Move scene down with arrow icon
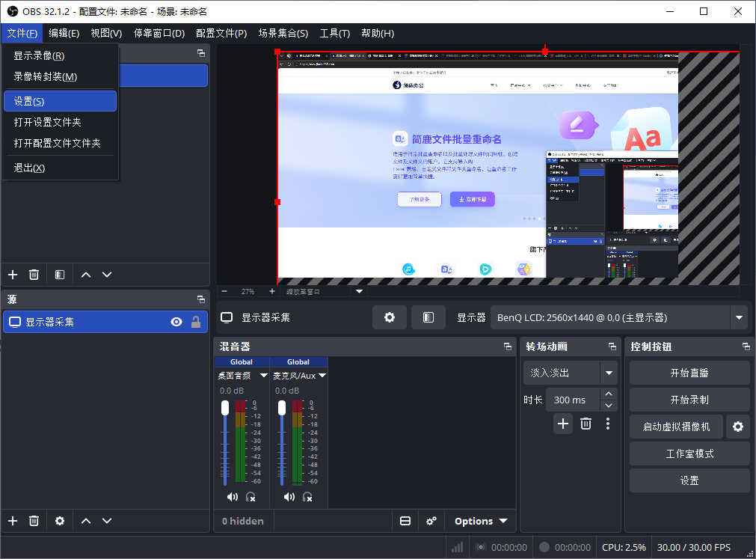 pyautogui.click(x=107, y=275)
